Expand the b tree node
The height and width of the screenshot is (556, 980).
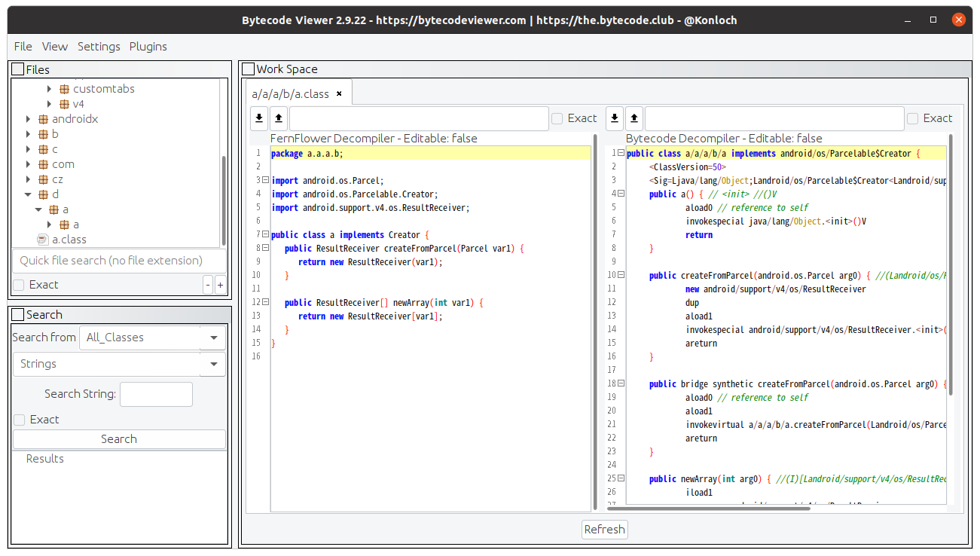29,134
